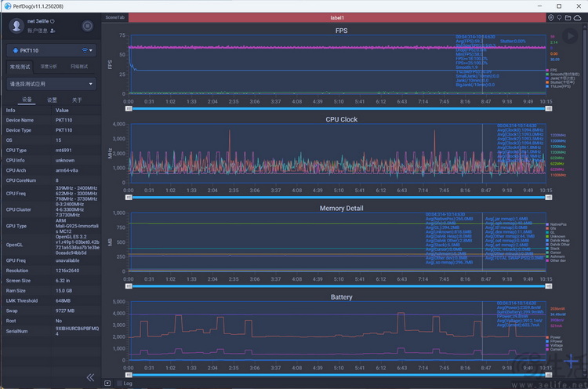The height and width of the screenshot is (389, 588).
Task: Click the round record button beside account name
Action: pyautogui.click(x=87, y=27)
